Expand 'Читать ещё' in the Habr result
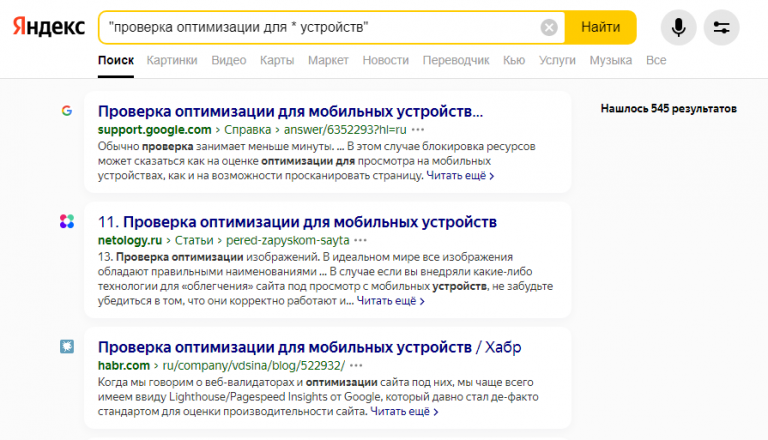The width and height of the screenshot is (768, 440). 404,411
